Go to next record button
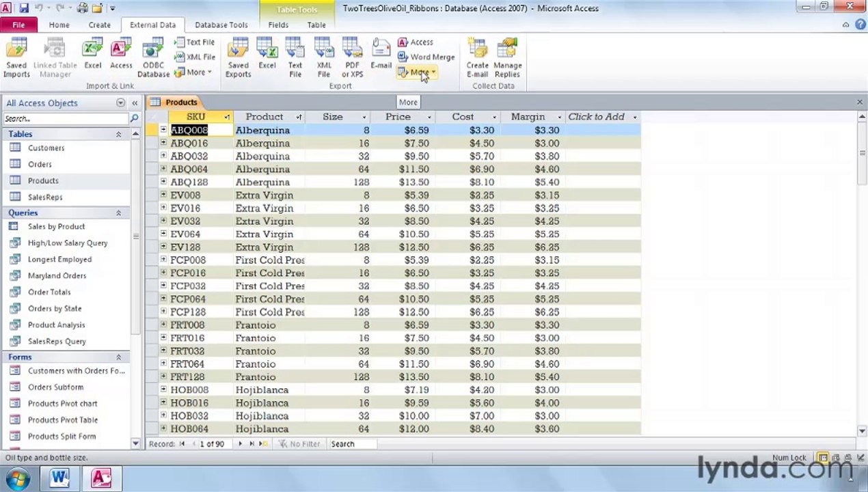 pyautogui.click(x=239, y=444)
